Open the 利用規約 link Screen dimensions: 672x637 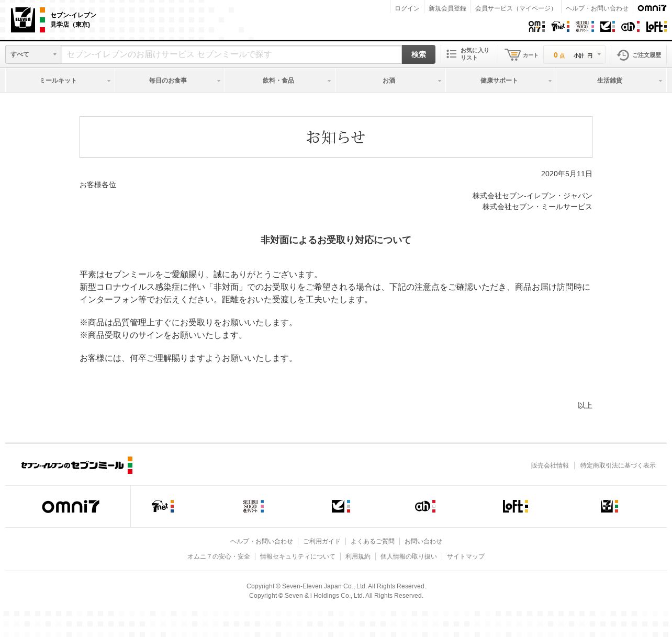(x=358, y=556)
